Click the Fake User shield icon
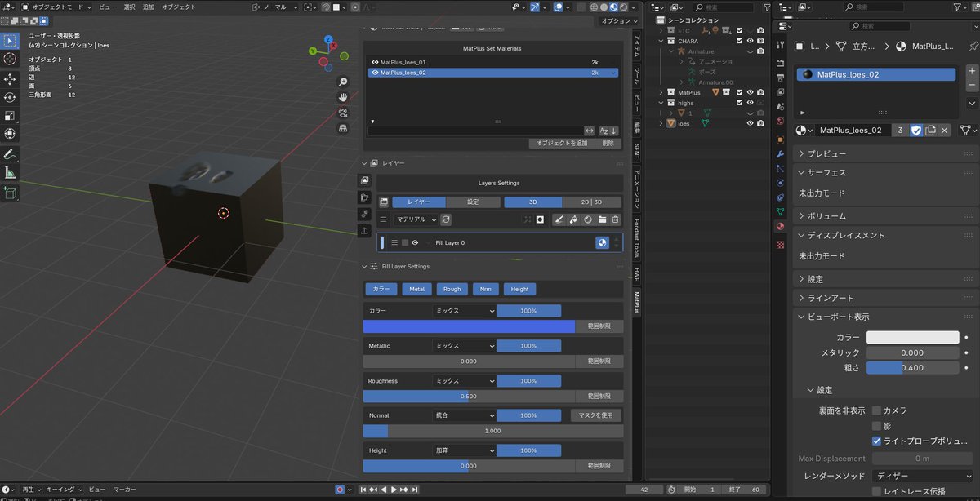 click(x=916, y=131)
